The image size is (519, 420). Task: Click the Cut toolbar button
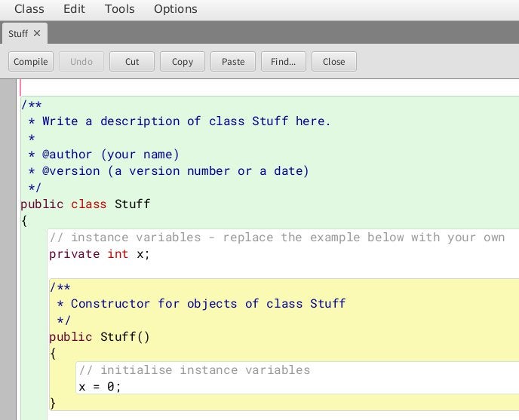132,62
